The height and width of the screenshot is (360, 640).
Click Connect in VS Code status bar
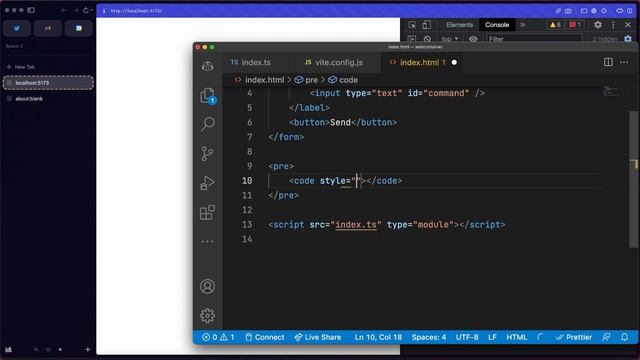[264, 337]
